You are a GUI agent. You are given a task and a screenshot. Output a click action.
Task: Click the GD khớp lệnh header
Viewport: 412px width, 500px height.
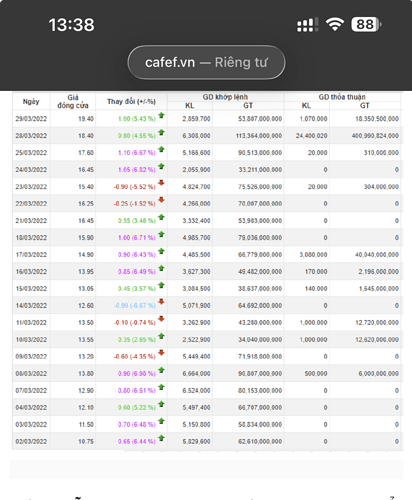pos(225,97)
